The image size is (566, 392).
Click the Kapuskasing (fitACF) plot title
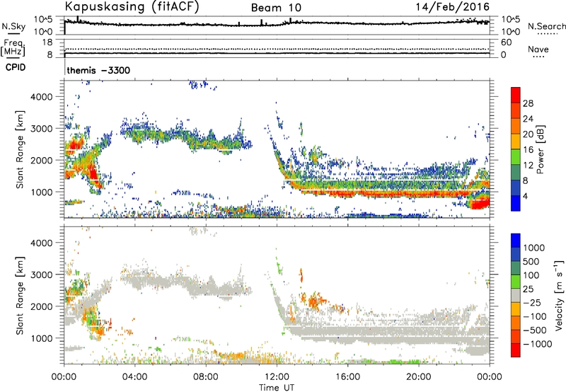click(132, 6)
